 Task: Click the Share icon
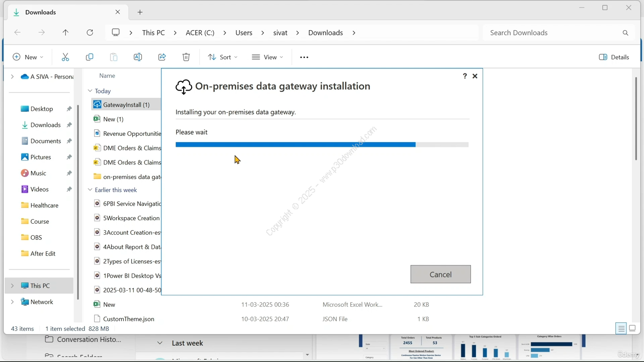pyautogui.click(x=162, y=57)
